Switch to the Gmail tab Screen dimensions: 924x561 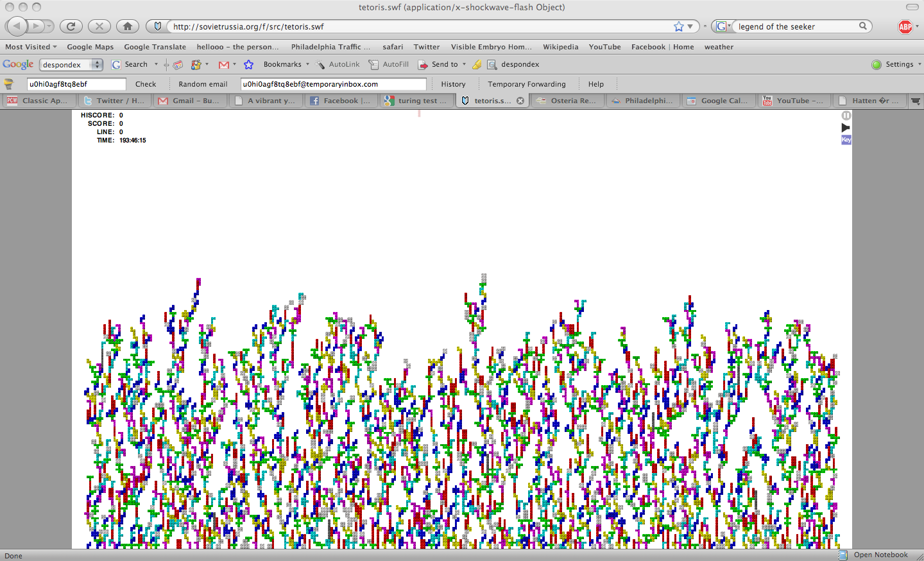coord(190,101)
